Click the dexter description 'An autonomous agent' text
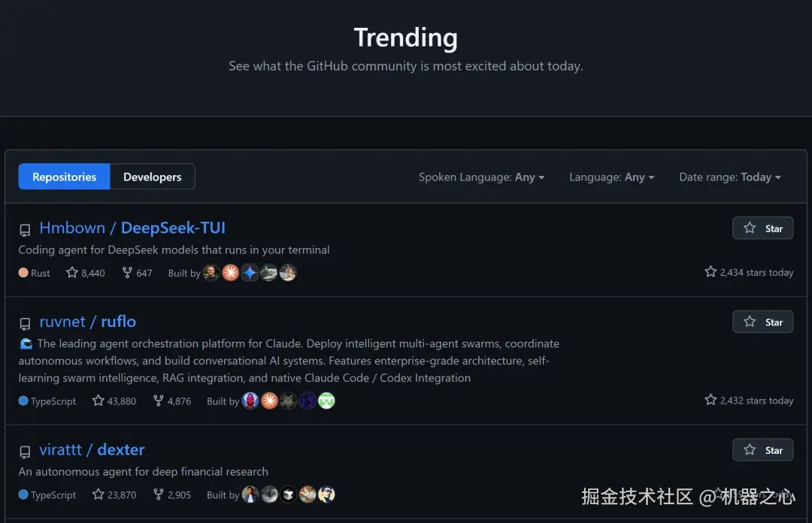This screenshot has height=523, width=812. pos(144,472)
